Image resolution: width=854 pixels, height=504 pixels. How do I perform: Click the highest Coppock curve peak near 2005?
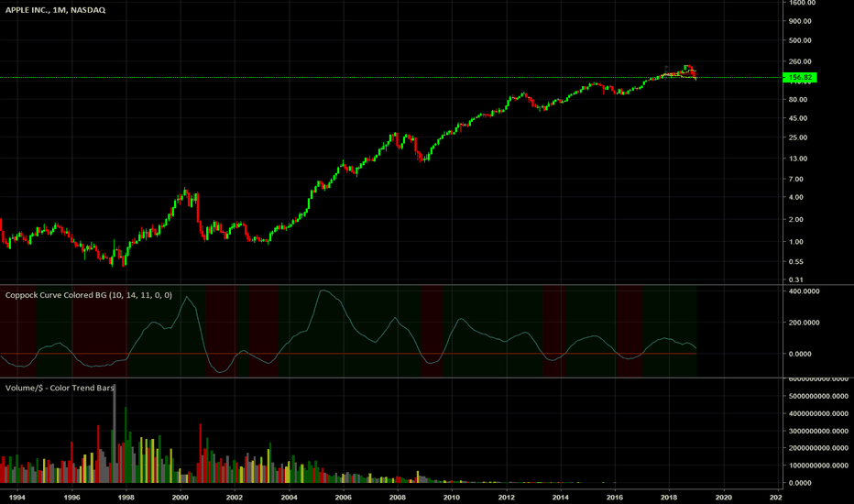click(323, 291)
